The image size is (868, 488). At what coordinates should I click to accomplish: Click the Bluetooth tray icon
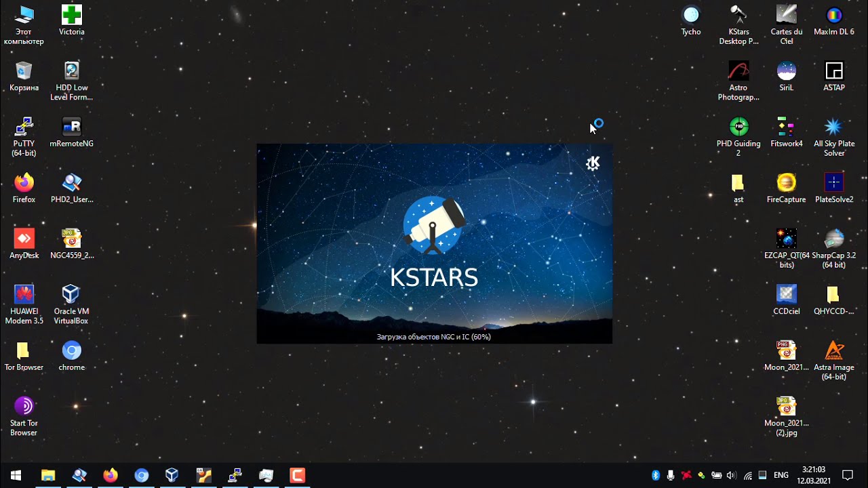pos(656,475)
